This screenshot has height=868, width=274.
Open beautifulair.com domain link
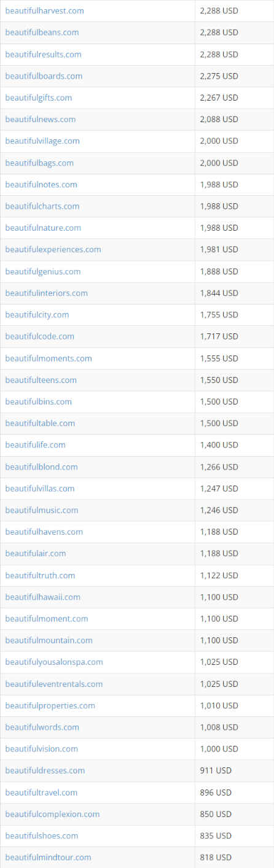[x=36, y=553]
